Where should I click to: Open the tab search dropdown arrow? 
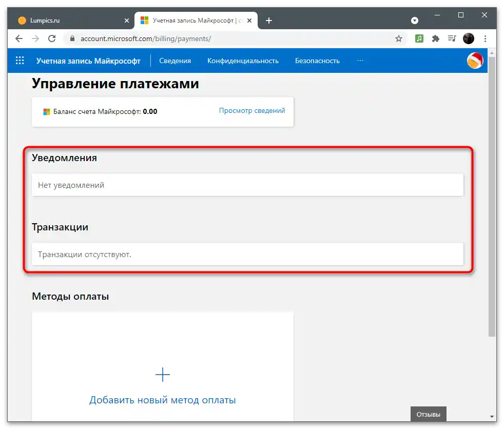click(415, 21)
